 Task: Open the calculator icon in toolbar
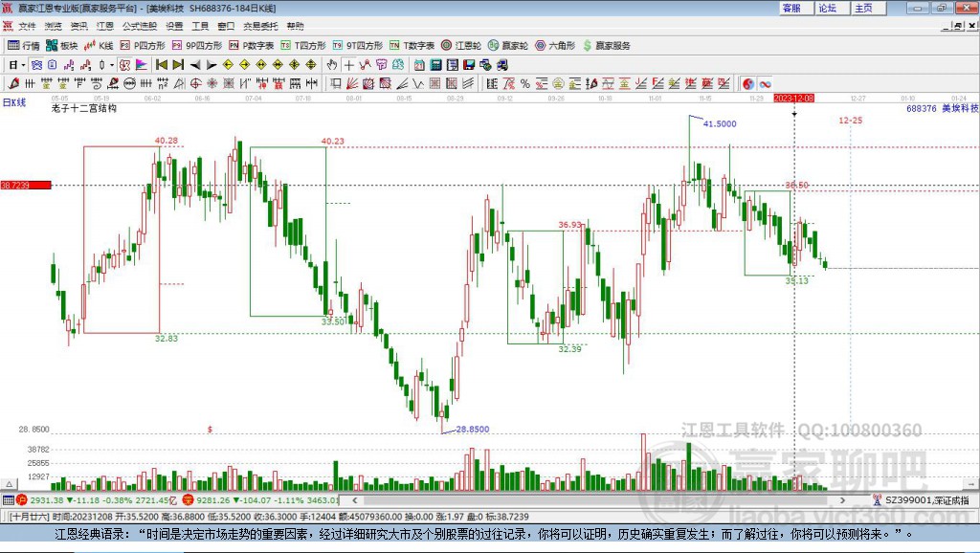[x=435, y=65]
